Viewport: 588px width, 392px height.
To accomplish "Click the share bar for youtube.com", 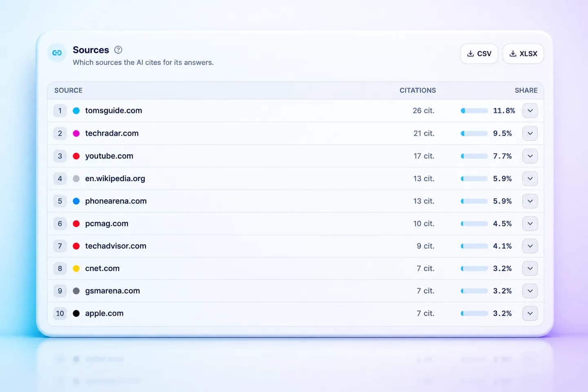I will 474,156.
